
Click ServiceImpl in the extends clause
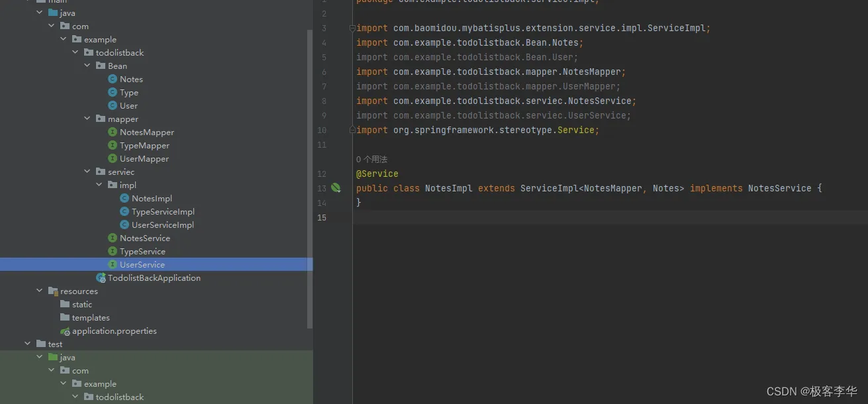point(550,188)
